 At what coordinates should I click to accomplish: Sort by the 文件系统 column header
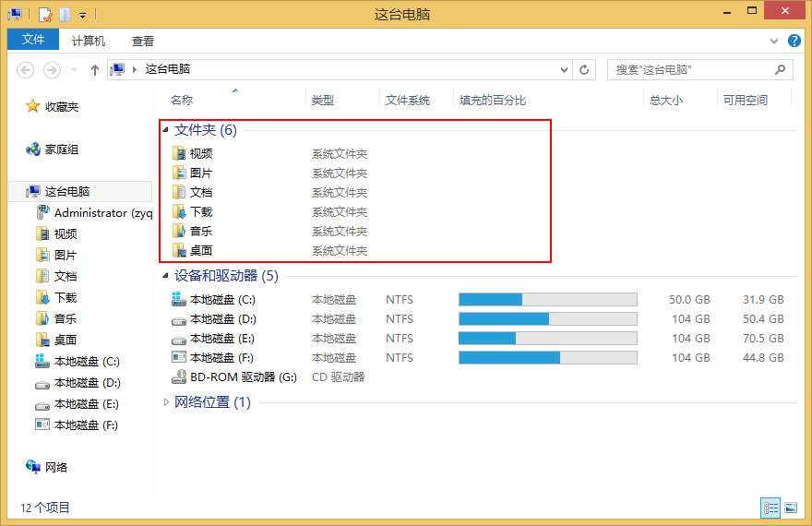click(408, 101)
